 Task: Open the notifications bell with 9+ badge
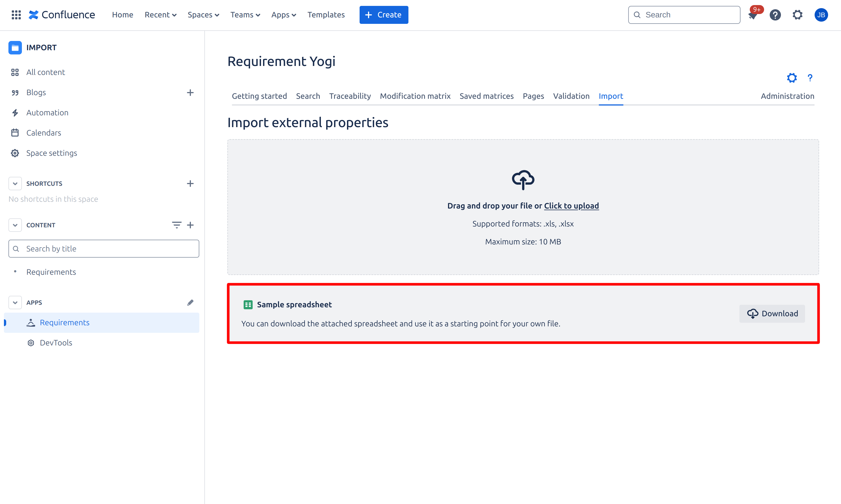(x=753, y=15)
